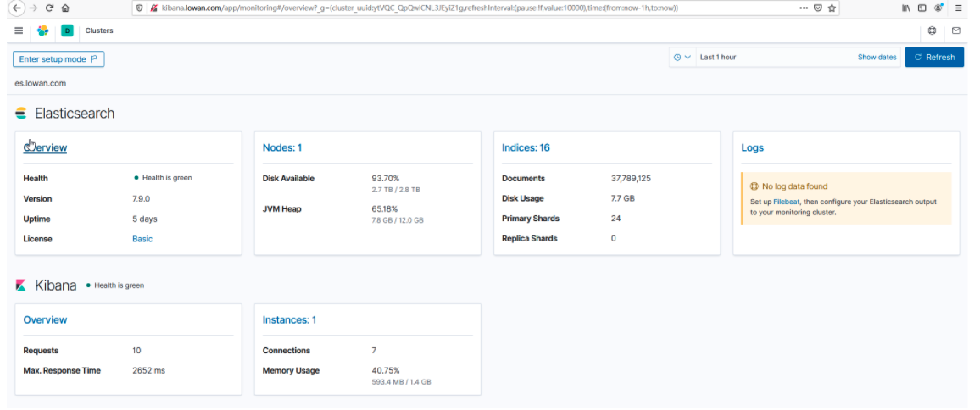Open the browser home page icon
This screenshot has height=410, width=980.
click(65, 8)
